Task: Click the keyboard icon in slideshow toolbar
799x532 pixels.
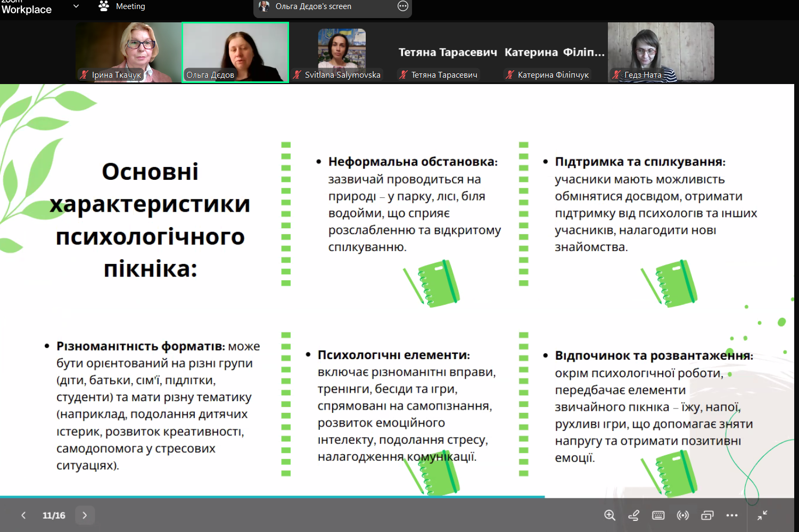Action: (658, 515)
